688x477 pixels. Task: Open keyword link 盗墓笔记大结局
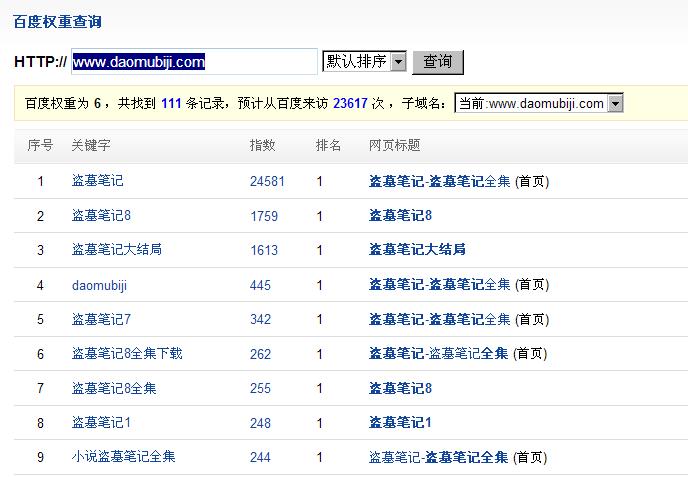click(117, 249)
